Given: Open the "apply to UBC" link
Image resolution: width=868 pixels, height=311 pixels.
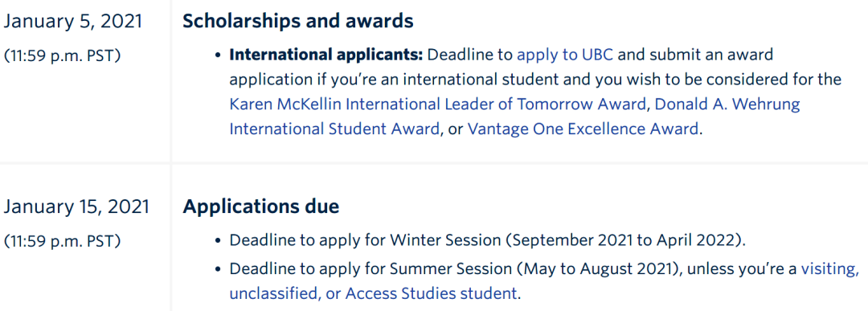Looking at the screenshot, I should click(x=565, y=55).
